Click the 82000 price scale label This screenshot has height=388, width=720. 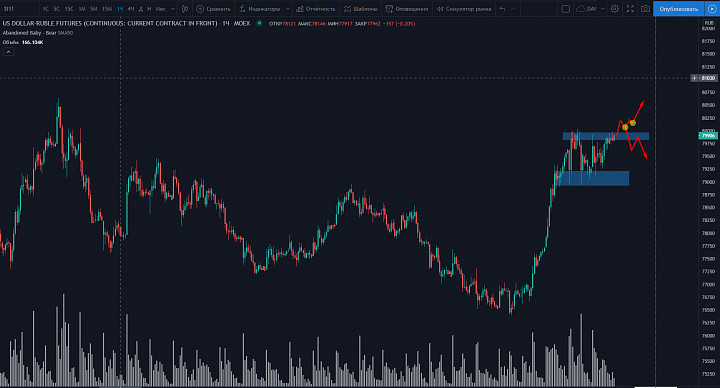pos(708,28)
